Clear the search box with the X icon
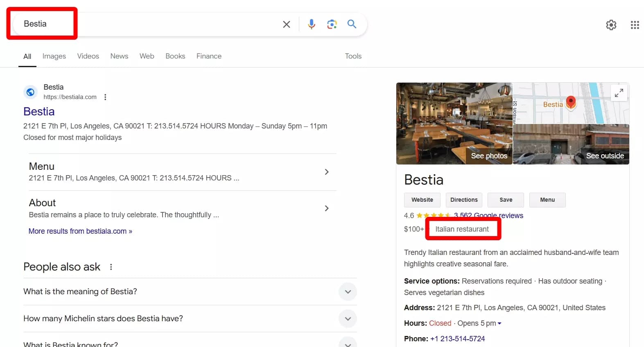This screenshot has width=644, height=347. [287, 25]
